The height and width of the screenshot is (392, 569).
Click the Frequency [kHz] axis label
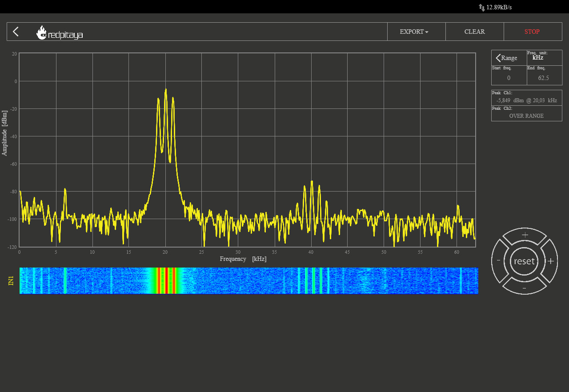click(243, 259)
